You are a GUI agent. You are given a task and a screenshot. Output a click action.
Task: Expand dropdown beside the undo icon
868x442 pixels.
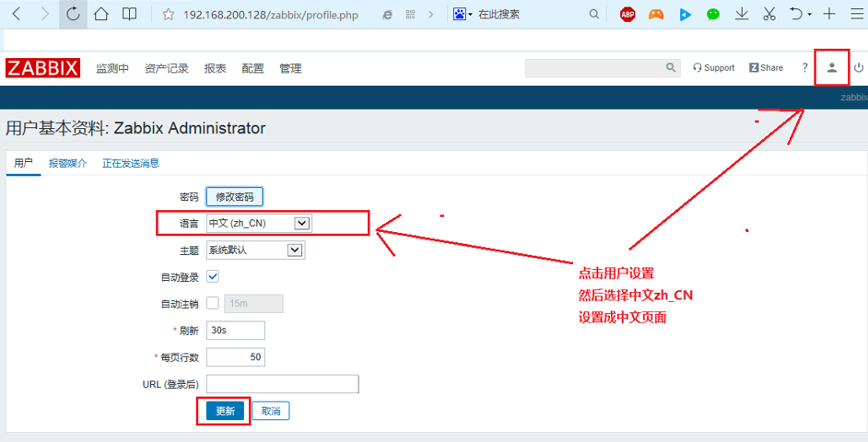click(809, 15)
